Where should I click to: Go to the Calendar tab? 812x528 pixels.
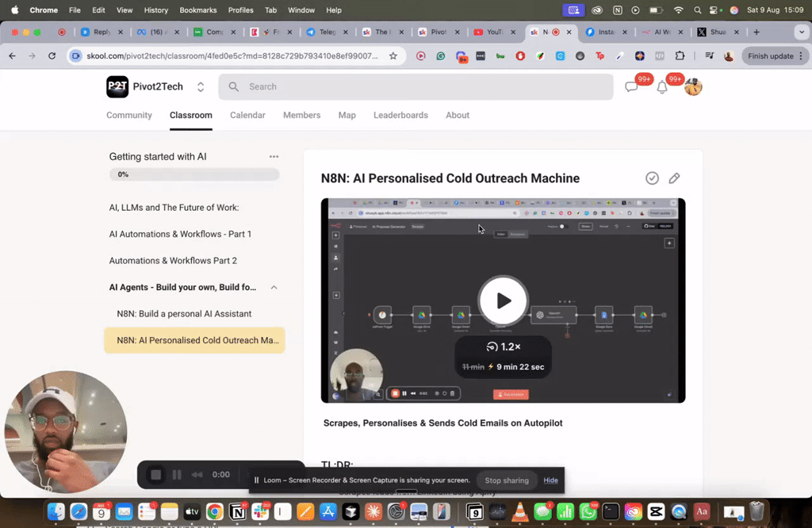click(247, 115)
